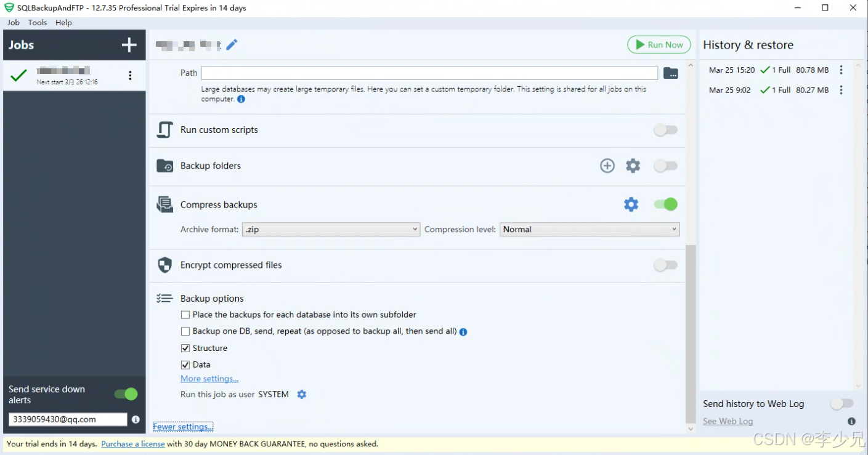Check Place backups into own subfolder
The height and width of the screenshot is (455, 868).
click(x=185, y=315)
